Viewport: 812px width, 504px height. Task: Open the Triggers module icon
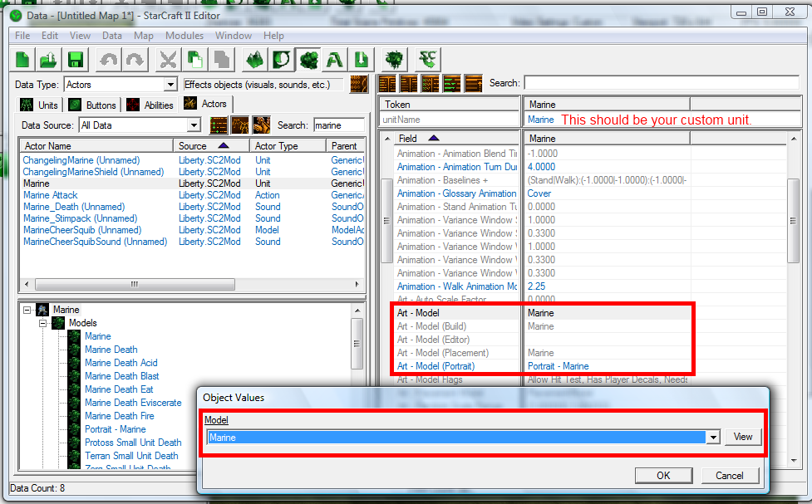[282, 60]
